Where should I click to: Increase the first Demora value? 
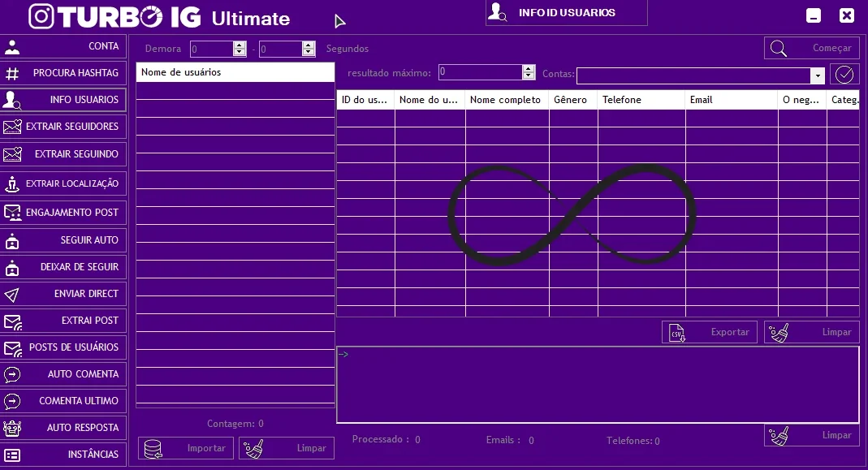(x=240, y=45)
